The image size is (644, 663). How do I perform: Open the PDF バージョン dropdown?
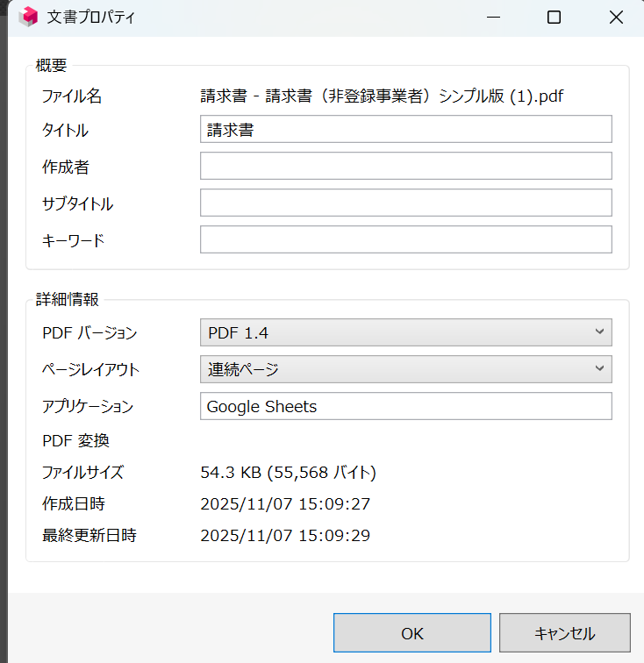click(405, 332)
